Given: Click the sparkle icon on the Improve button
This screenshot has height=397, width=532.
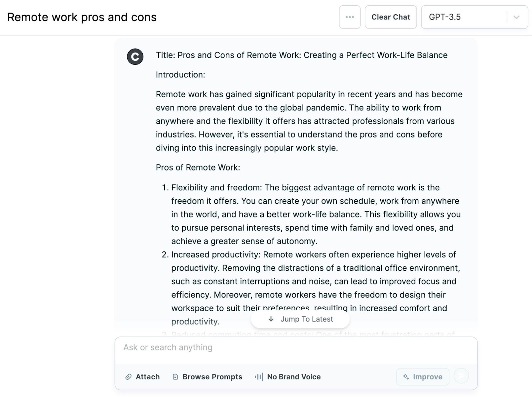Looking at the screenshot, I should 406,377.
